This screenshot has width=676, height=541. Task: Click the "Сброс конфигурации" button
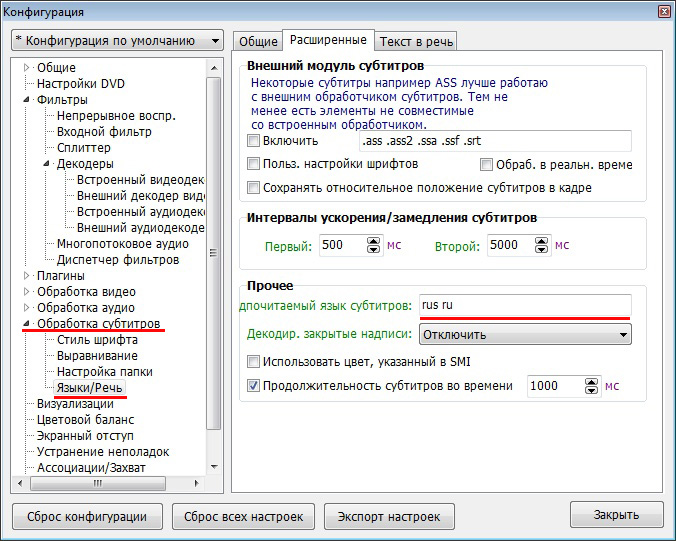pyautogui.click(x=87, y=516)
